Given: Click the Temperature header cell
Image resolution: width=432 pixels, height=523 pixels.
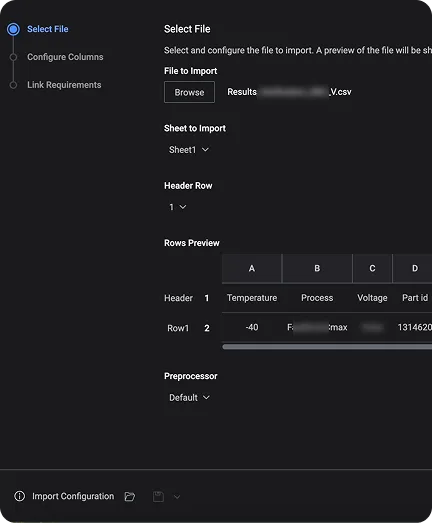Looking at the screenshot, I should [x=252, y=298].
